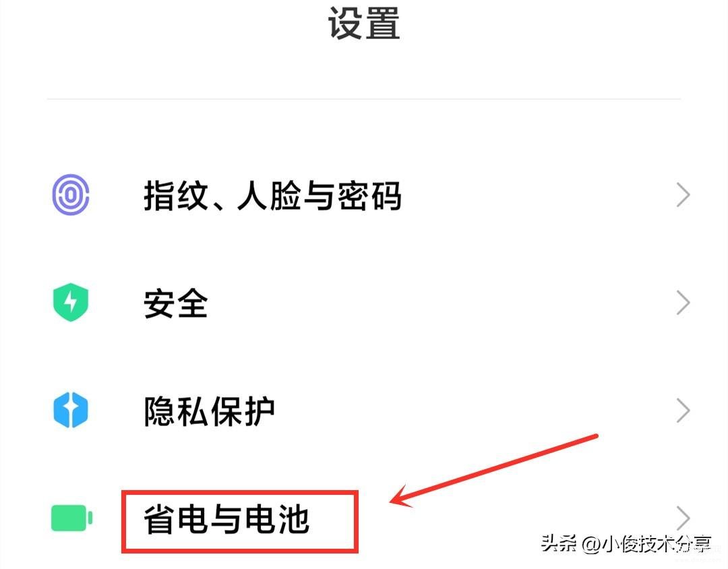Select the 隐私保护 menu item
The image size is (728, 569).
click(x=364, y=411)
